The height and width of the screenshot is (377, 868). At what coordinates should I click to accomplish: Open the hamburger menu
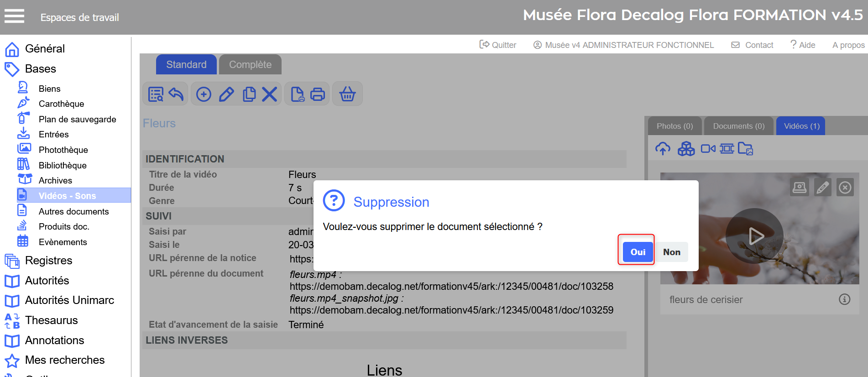click(x=14, y=17)
